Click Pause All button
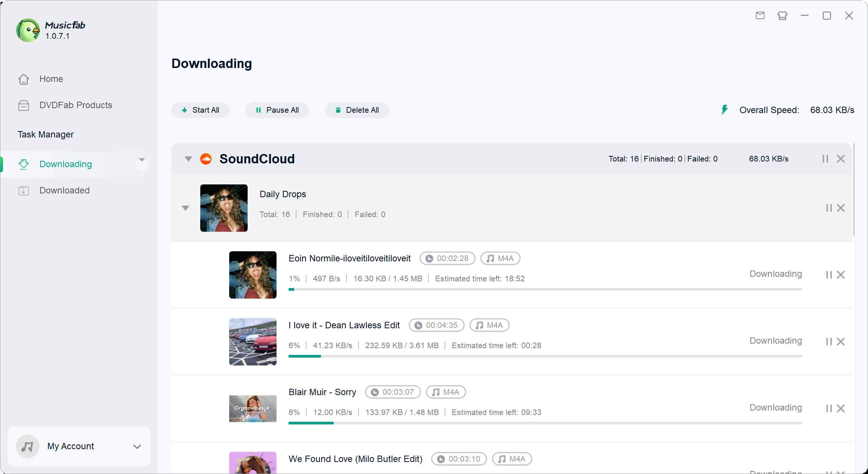This screenshot has width=868, height=474. click(277, 110)
